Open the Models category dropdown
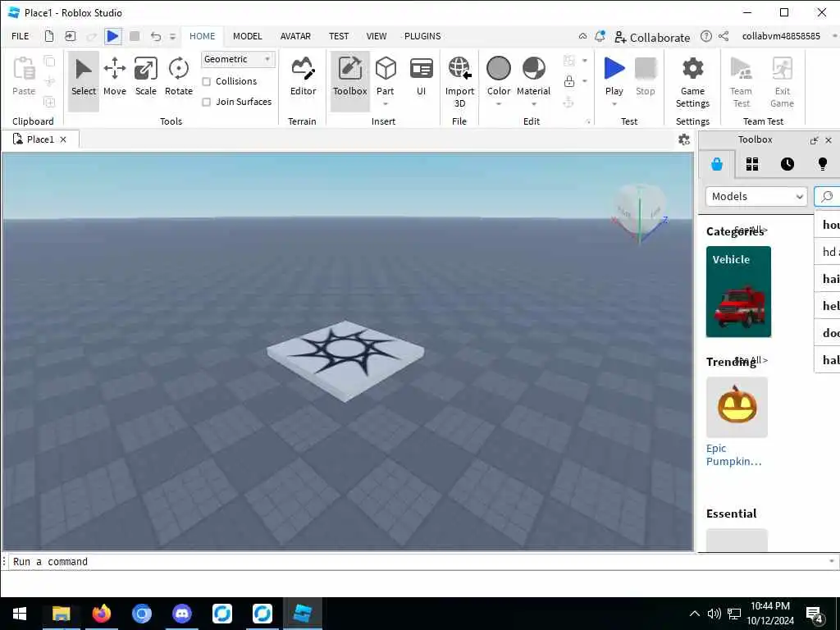Screen dimensions: 840x630 click(756, 197)
